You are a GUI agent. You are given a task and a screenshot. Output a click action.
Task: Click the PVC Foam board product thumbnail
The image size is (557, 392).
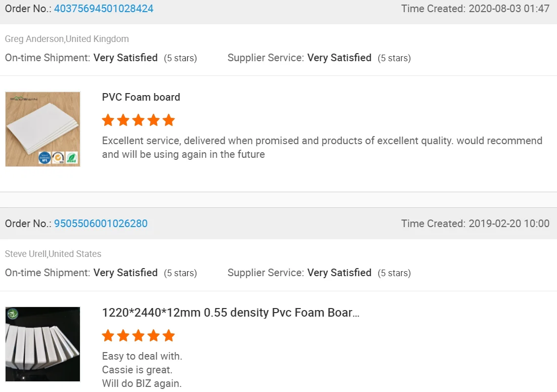click(x=43, y=129)
